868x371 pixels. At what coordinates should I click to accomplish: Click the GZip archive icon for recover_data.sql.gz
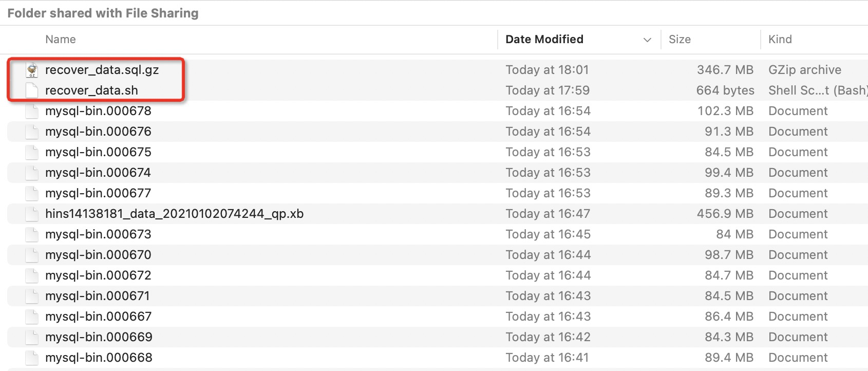click(31, 70)
